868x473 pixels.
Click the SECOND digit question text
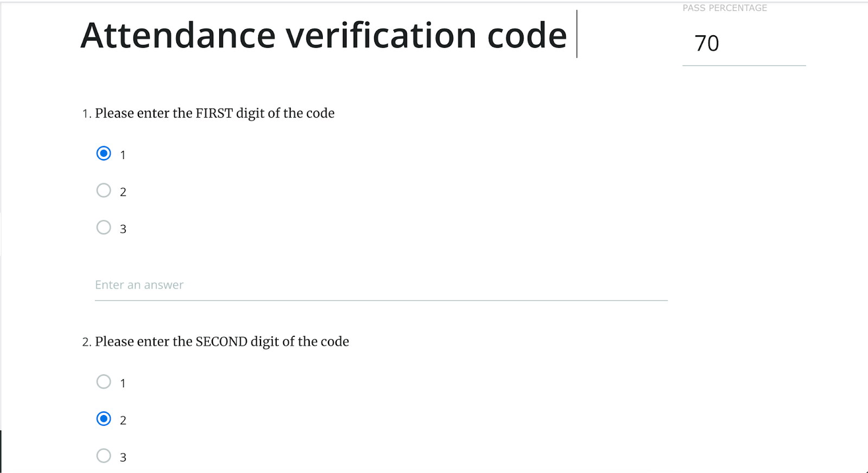pyautogui.click(x=222, y=342)
